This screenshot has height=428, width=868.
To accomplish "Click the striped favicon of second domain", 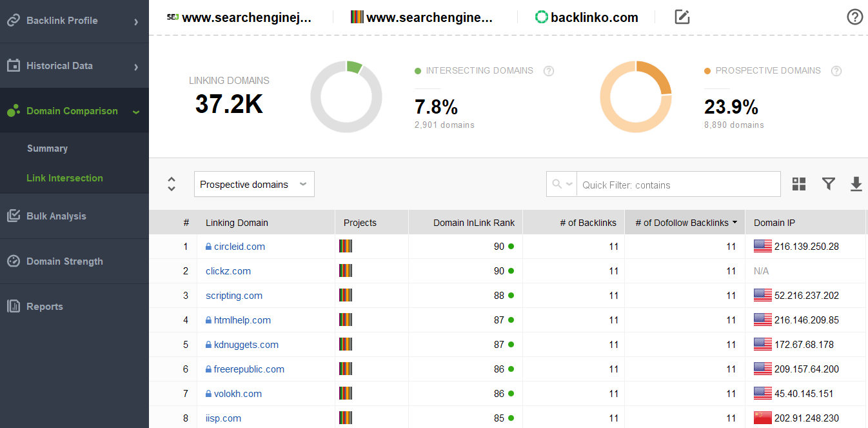I will point(357,17).
